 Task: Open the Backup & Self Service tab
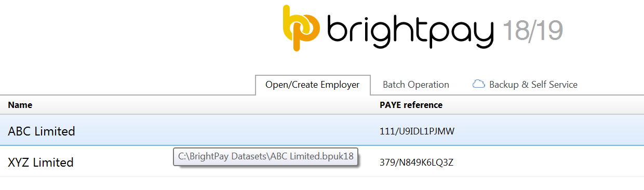point(525,85)
